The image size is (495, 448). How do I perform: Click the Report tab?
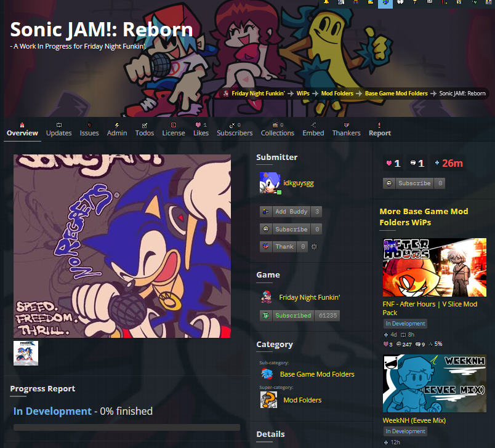coord(380,130)
